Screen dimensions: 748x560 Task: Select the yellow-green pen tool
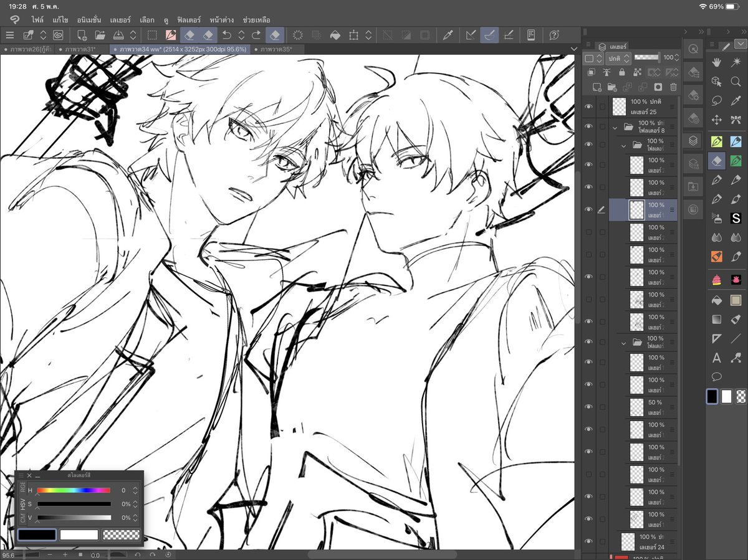pyautogui.click(x=717, y=141)
